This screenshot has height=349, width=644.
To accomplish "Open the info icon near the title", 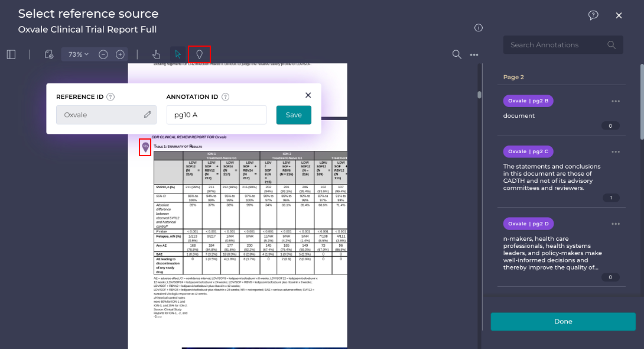I will click(479, 28).
